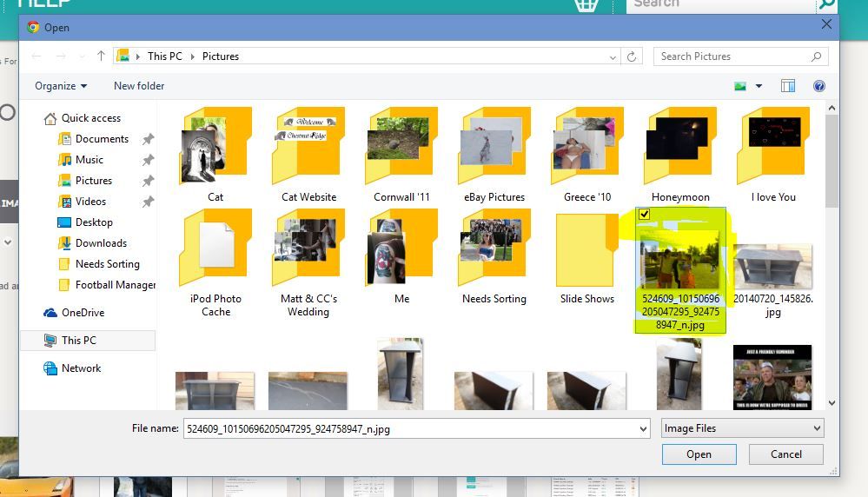Select the 524609_10150696 jpg thumbnail
The height and width of the screenshot is (497, 868).
click(680, 259)
